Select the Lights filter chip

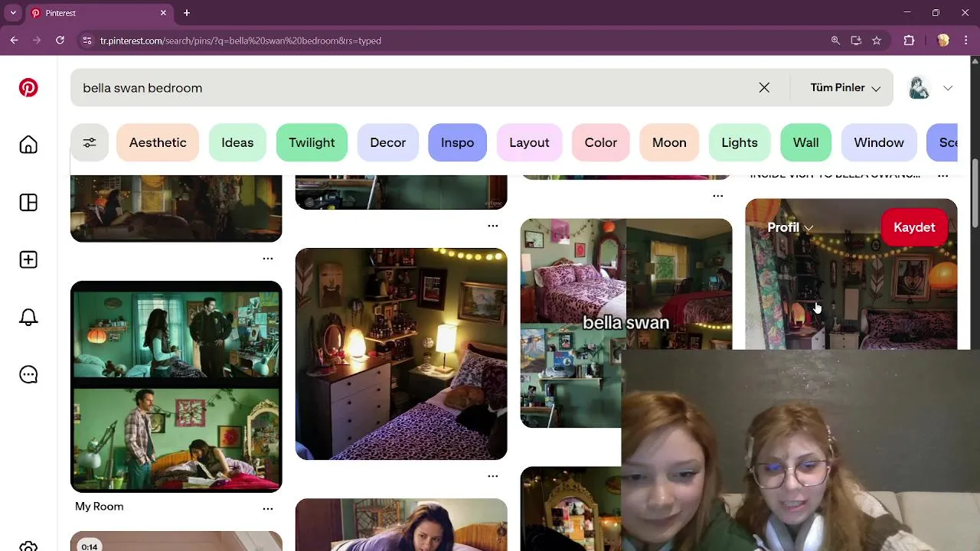click(740, 142)
